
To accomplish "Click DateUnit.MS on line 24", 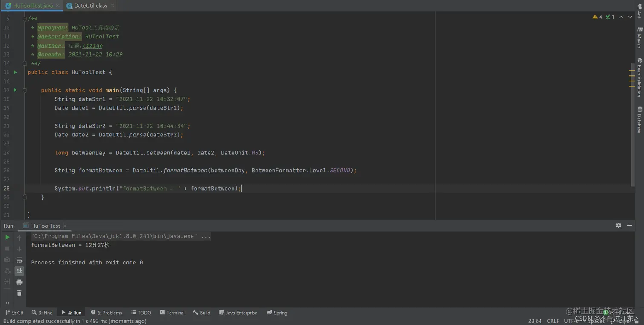I will [x=240, y=153].
